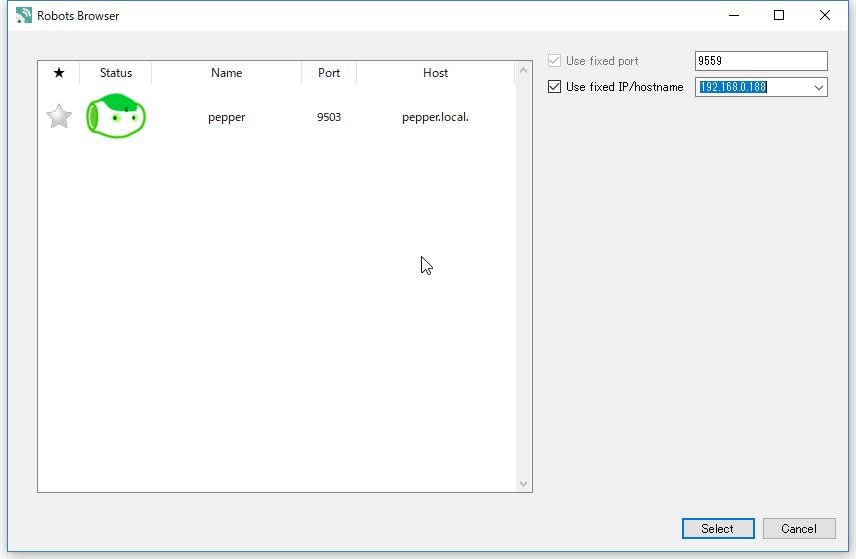Screen dimensions: 856x559
Task: Select the robot name 'pepper'
Action: pos(227,117)
